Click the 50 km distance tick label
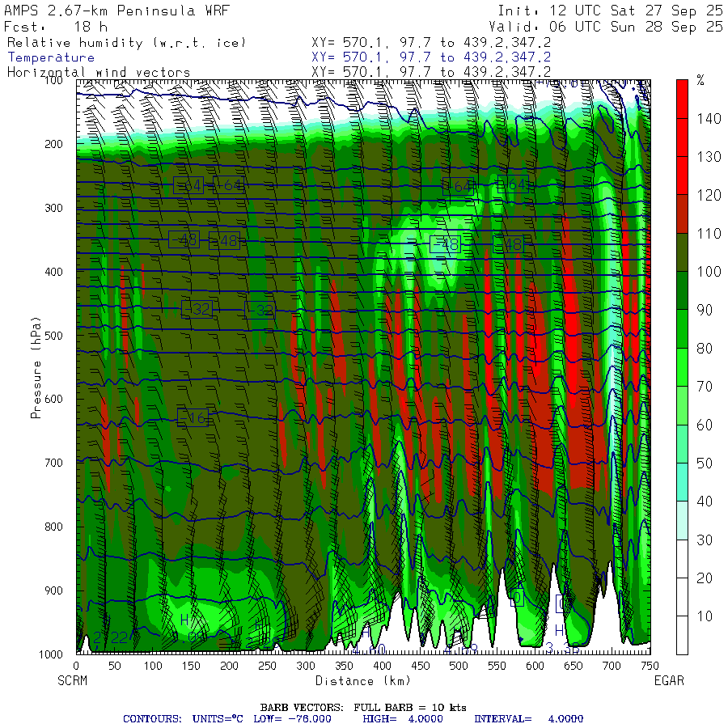 [x=115, y=666]
